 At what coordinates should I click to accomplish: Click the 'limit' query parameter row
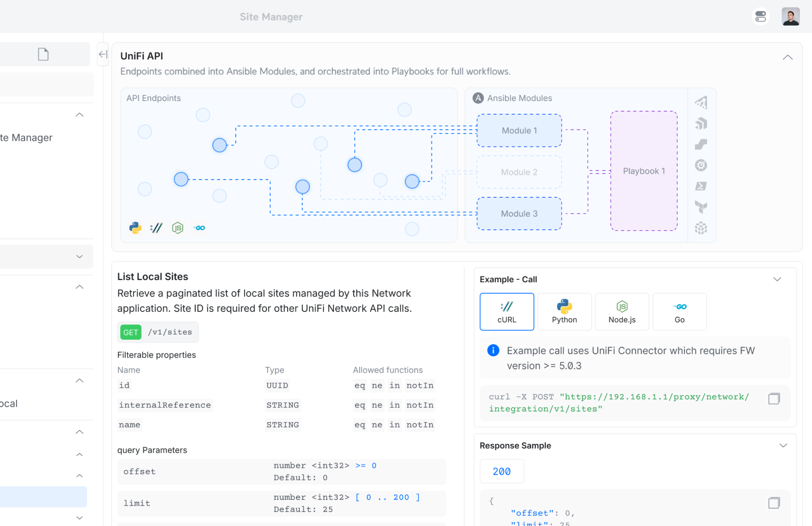click(282, 503)
